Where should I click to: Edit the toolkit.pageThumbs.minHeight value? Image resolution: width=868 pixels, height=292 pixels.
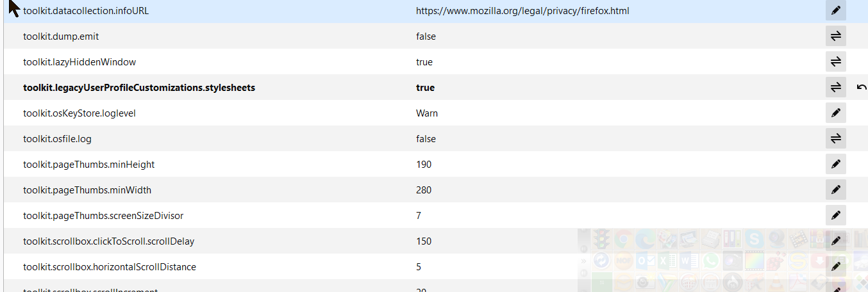pyautogui.click(x=835, y=165)
